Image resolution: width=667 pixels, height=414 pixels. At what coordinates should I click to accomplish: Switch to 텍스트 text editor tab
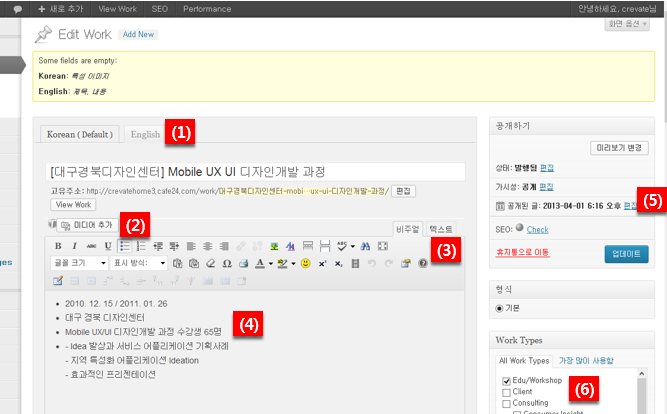(x=441, y=229)
